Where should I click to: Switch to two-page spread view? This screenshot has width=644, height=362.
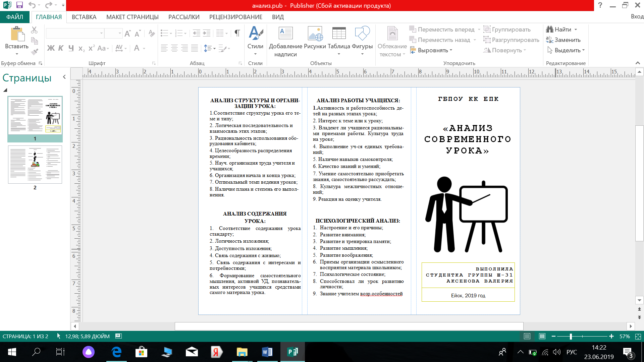coord(542,336)
